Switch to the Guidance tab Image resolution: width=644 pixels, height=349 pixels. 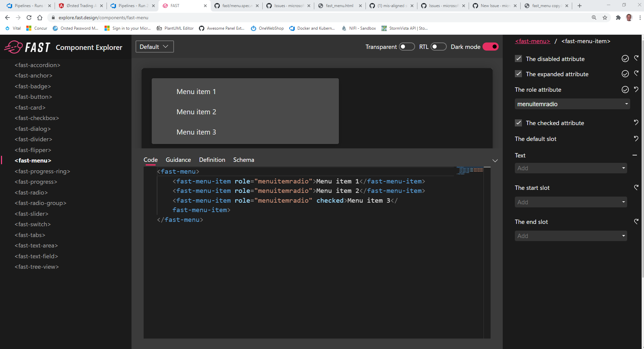click(x=178, y=159)
